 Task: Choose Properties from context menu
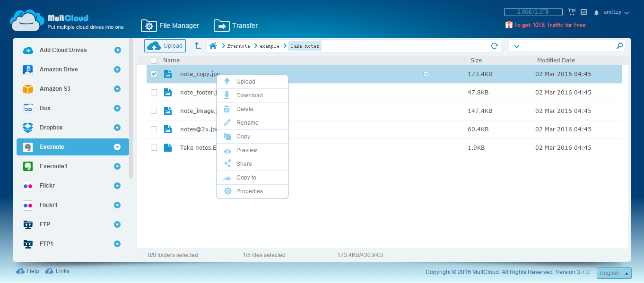(x=252, y=191)
